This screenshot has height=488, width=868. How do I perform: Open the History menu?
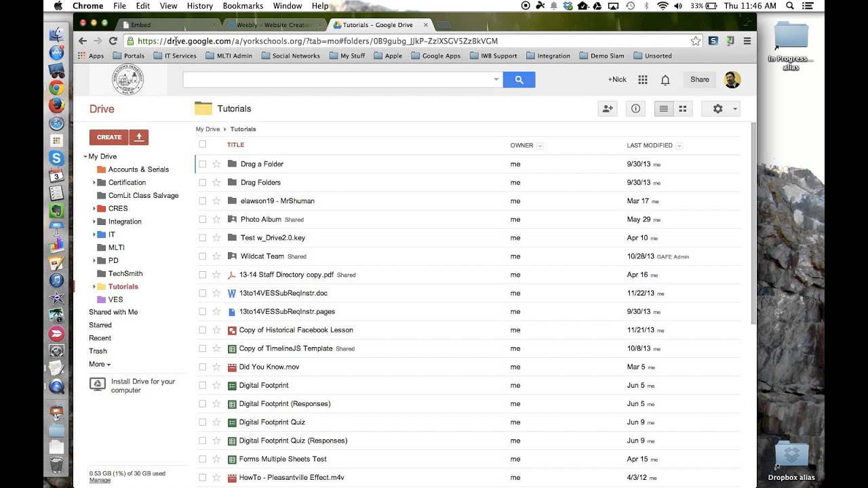199,5
